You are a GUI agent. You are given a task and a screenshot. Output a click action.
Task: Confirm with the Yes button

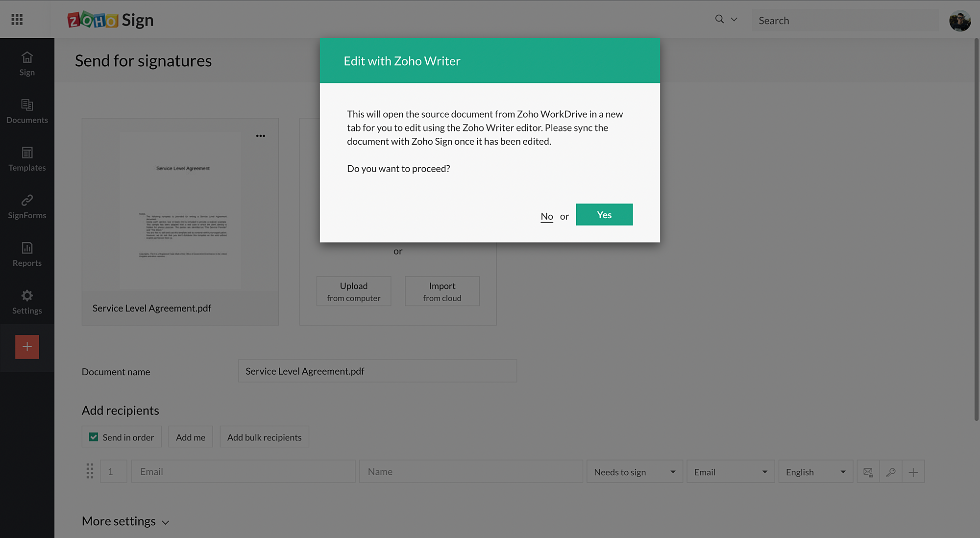point(604,215)
